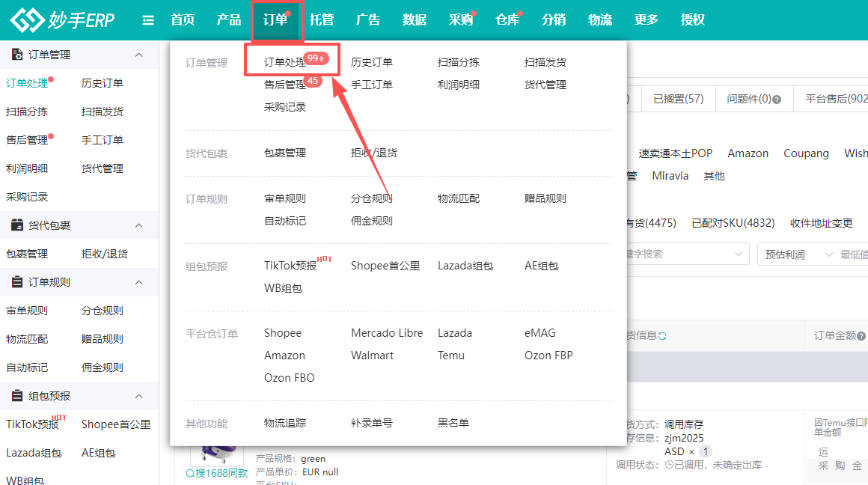Select TikTok预报 in the dropdown menu
Screen dimensions: 868x485
tap(290, 266)
